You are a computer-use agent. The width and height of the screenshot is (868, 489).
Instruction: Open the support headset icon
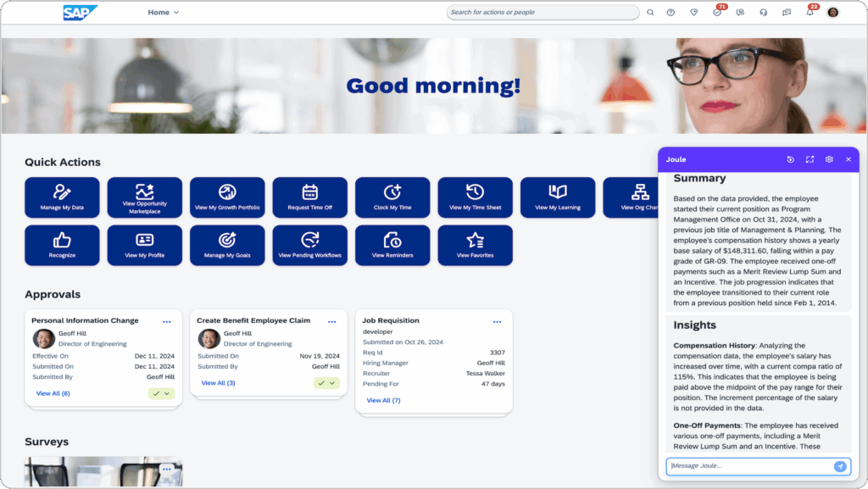764,12
